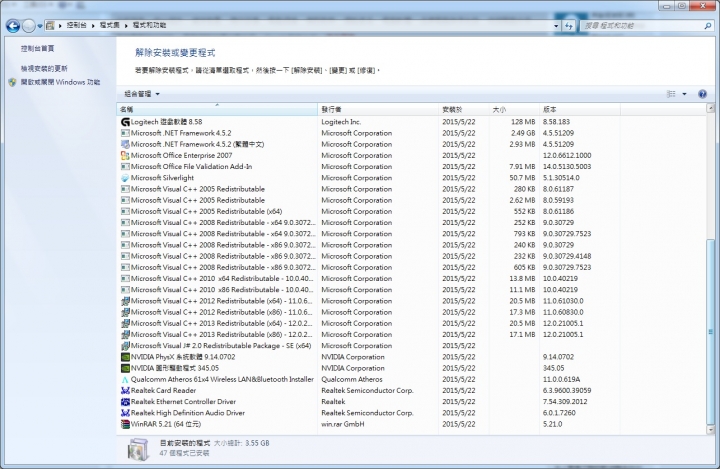The height and width of the screenshot is (469, 720).
Task: Click version 7.54.309.2012 cell
Action: point(565,401)
